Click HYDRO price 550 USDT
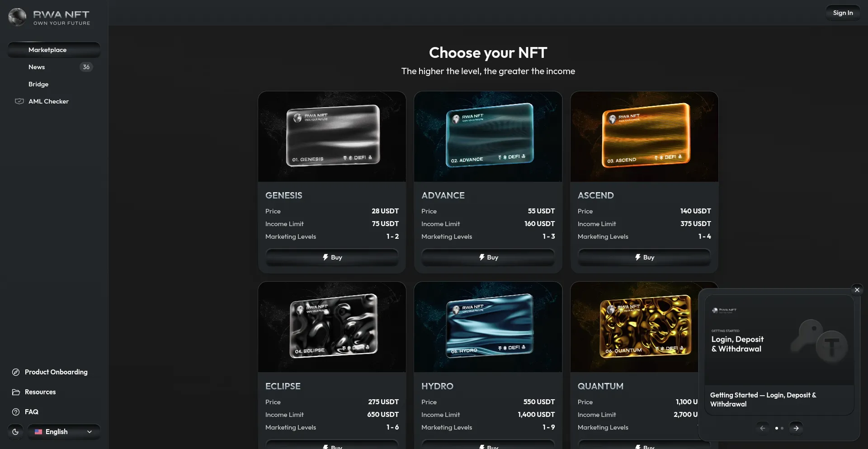This screenshot has width=868, height=449. pyautogui.click(x=539, y=402)
